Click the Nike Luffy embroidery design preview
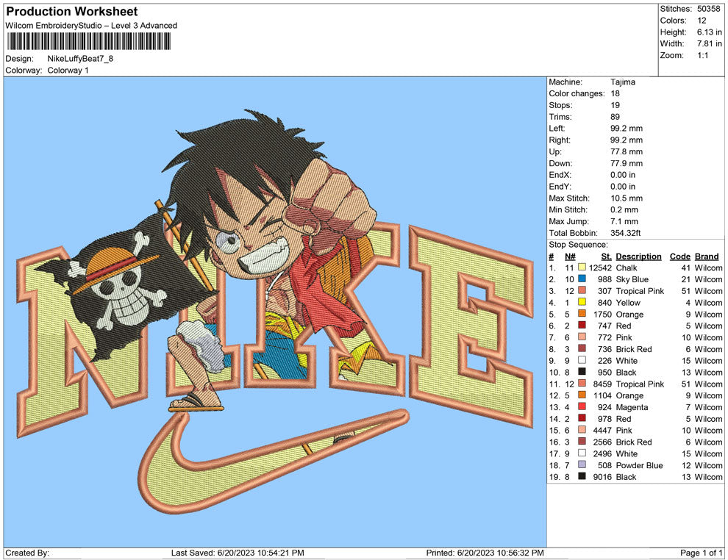The height and width of the screenshot is (560, 728). pos(275,312)
